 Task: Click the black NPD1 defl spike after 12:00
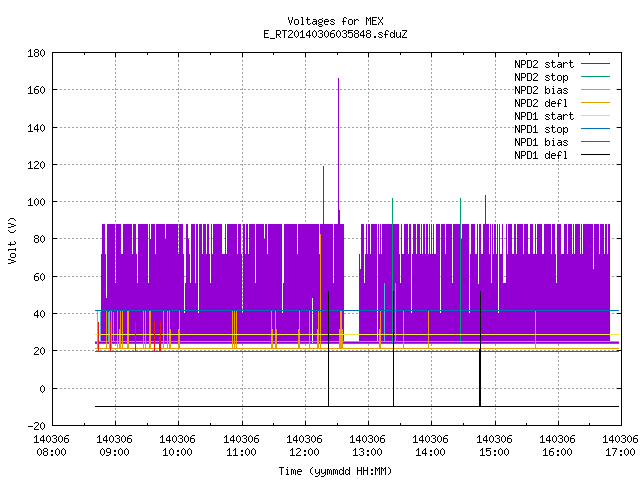pyautogui.click(x=329, y=349)
